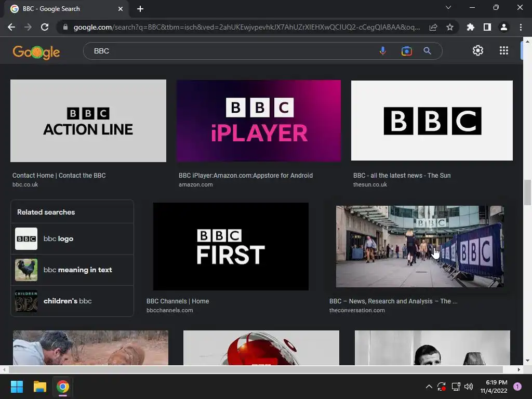Open the black BBC logo image
This screenshot has height=399, width=532.
432,121
